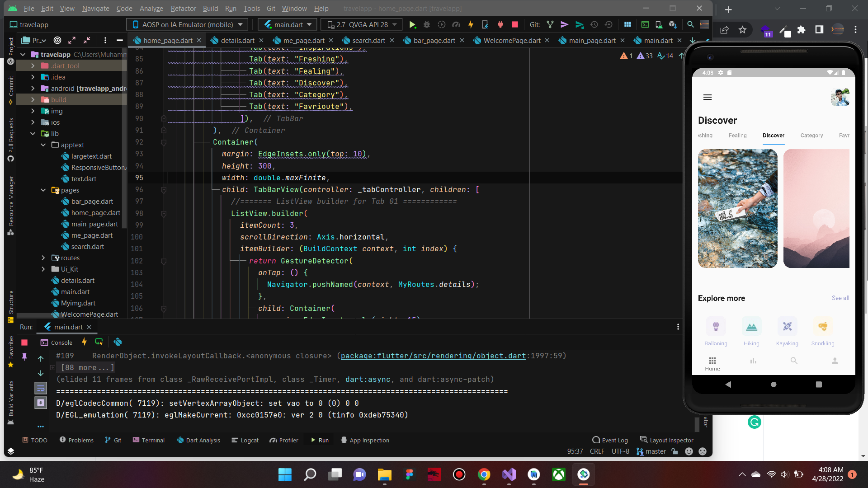Click Hot Reload lightning icon in Run panel
Image resolution: width=868 pixels, height=488 pixels.
[x=84, y=342]
